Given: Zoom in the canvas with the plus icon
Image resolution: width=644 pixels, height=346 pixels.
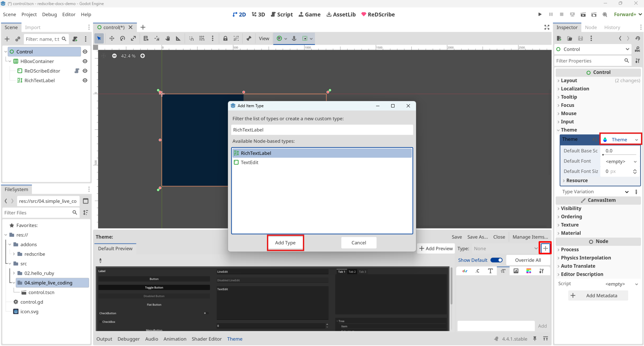Looking at the screenshot, I should [x=143, y=56].
